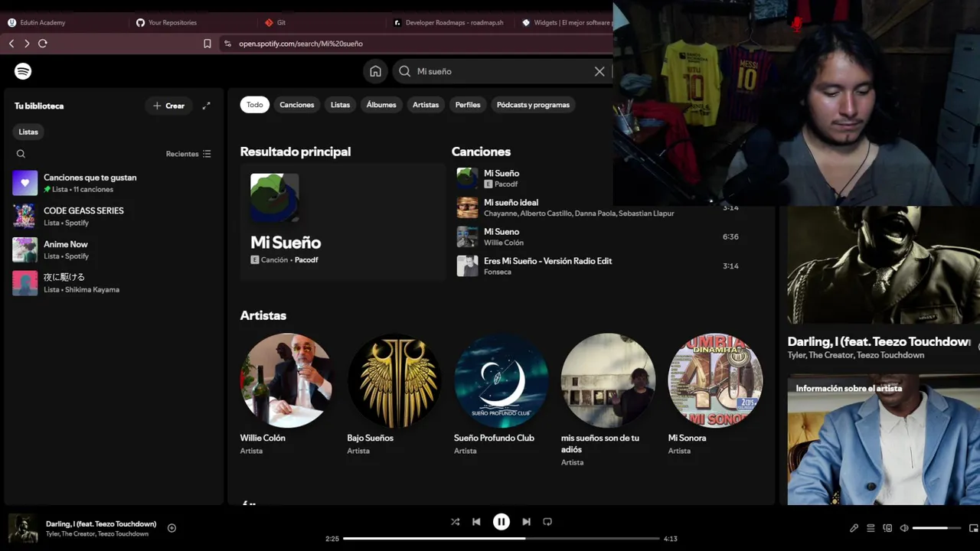
Task: Open Darling, I title in now-playing panel
Action: (x=879, y=341)
